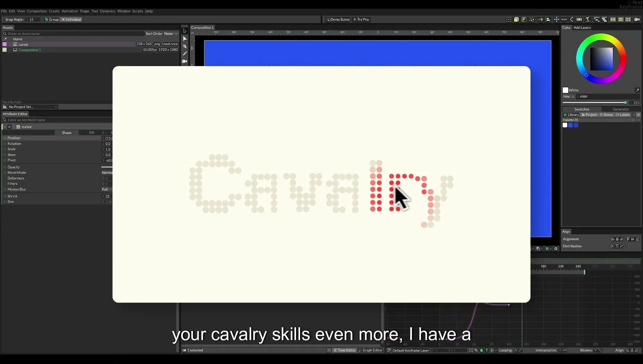Click the Library swatch filter button
The width and height of the screenshot is (643, 364).
(571, 115)
